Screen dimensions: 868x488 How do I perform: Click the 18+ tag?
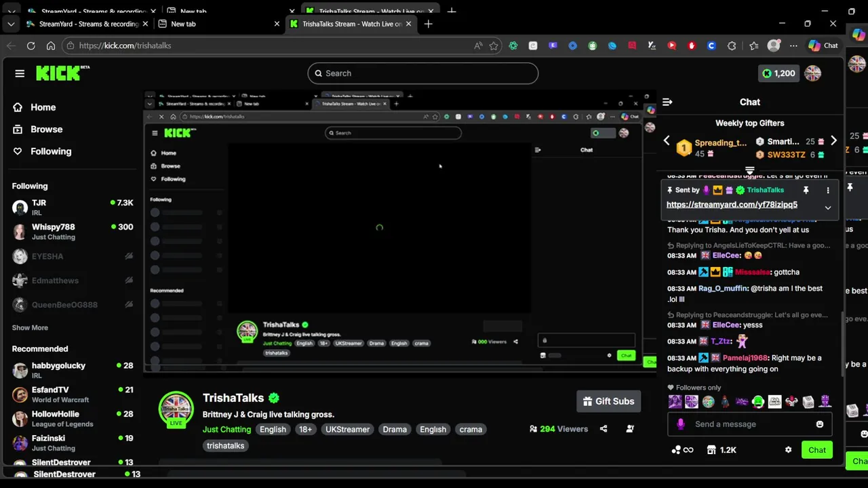pyautogui.click(x=306, y=429)
